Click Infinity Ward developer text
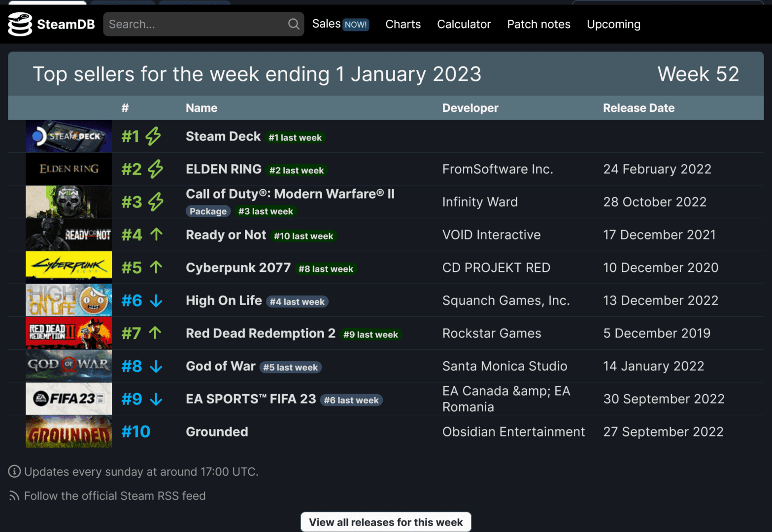The width and height of the screenshot is (772, 532). coord(480,202)
